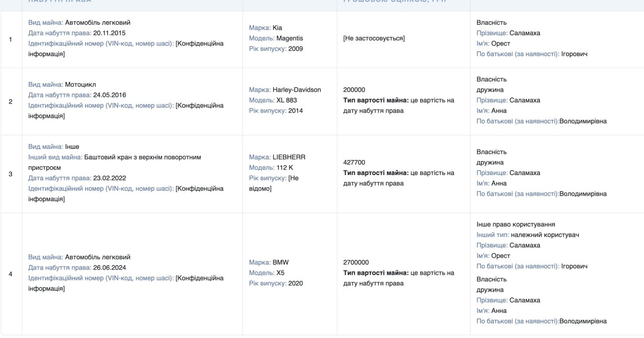Screen dimensions: 644x338
Task: Click the acquisition date 23.02.2022
Action: [110, 178]
